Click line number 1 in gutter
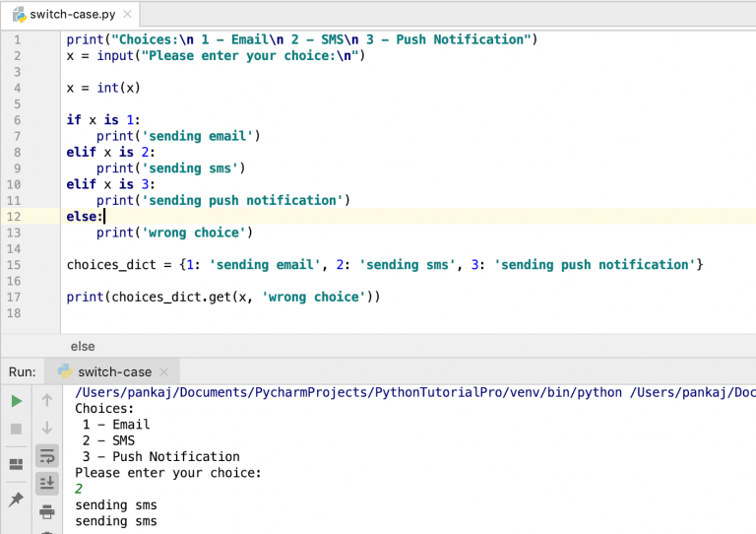The image size is (756, 534). (x=17, y=39)
